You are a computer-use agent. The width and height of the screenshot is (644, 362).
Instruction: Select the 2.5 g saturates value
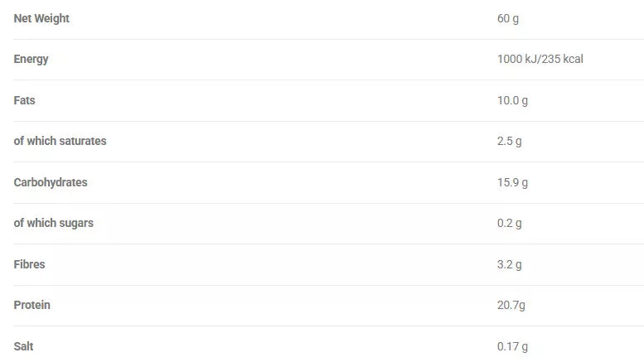(x=509, y=141)
